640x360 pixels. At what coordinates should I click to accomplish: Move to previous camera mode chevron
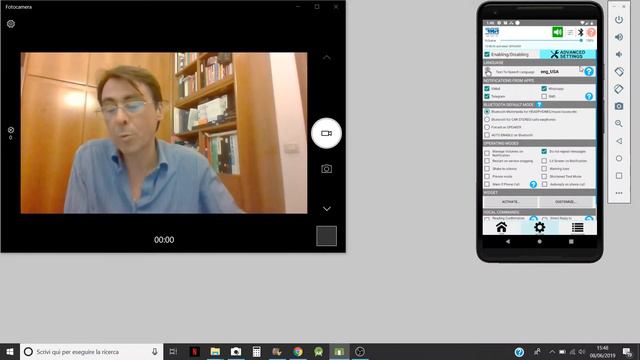[x=327, y=58]
